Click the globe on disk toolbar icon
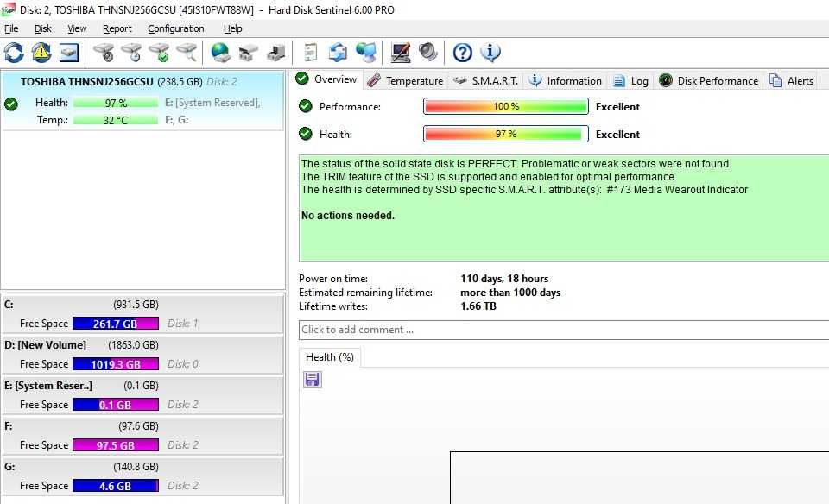829x504 pixels. pyautogui.click(x=220, y=53)
